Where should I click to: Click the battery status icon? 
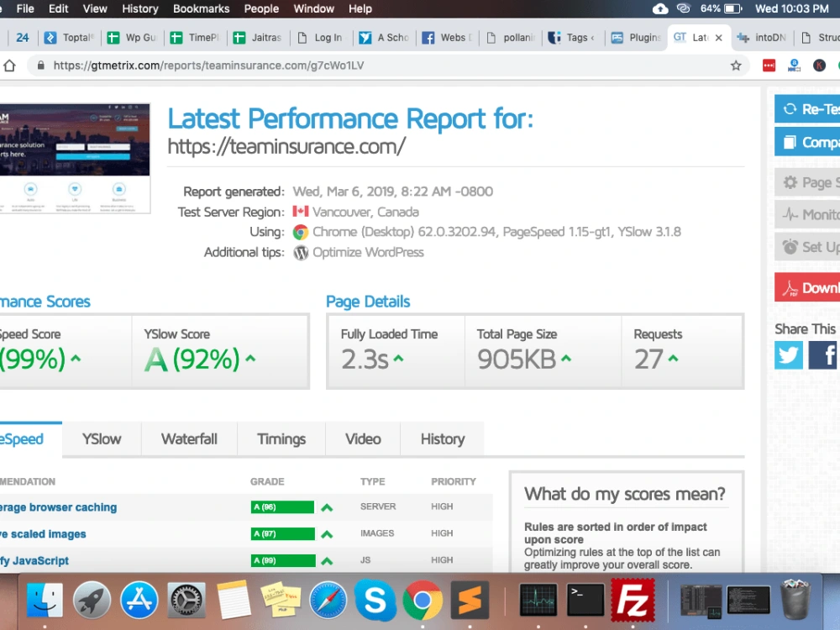732,8
